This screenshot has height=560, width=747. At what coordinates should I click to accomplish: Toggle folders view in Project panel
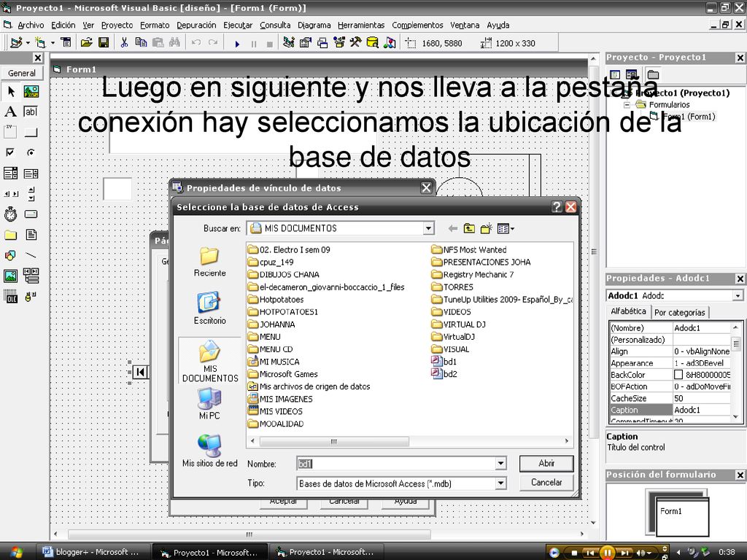653,75
